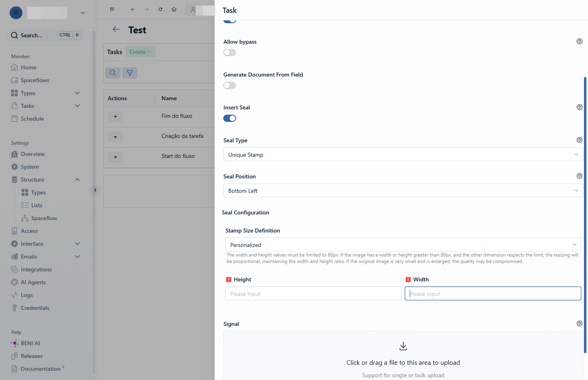Click the Width input field
This screenshot has height=380, width=588.
point(493,294)
